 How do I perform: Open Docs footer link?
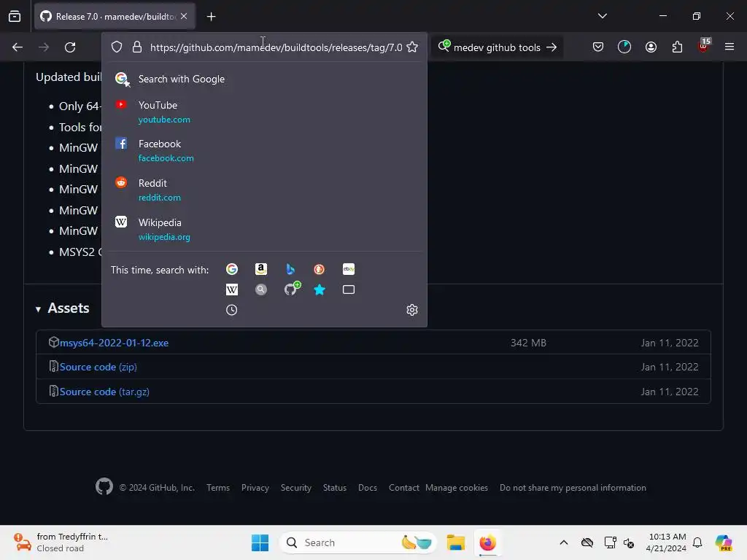(x=368, y=488)
